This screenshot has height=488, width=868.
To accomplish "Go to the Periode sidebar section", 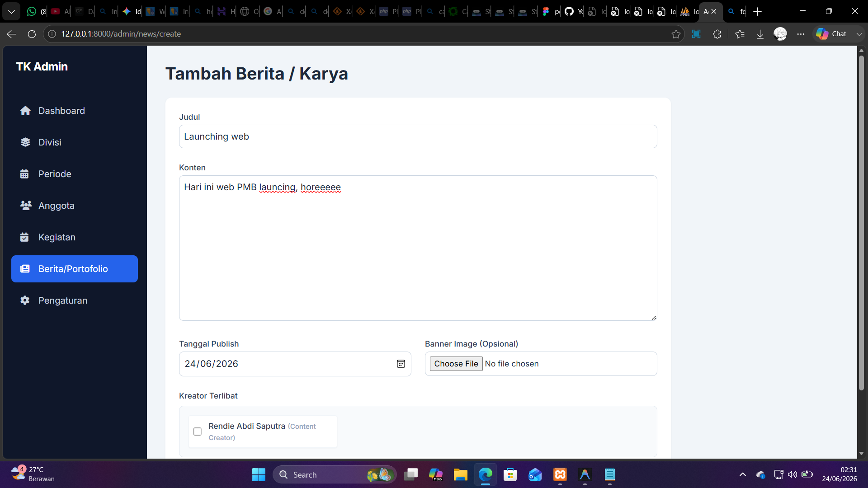I will point(75,174).
